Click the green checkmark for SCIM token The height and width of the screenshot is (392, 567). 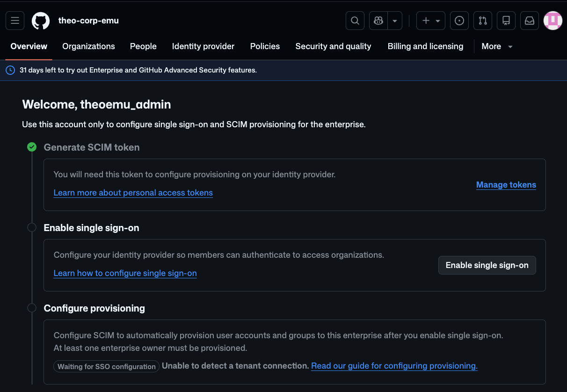[x=32, y=147]
